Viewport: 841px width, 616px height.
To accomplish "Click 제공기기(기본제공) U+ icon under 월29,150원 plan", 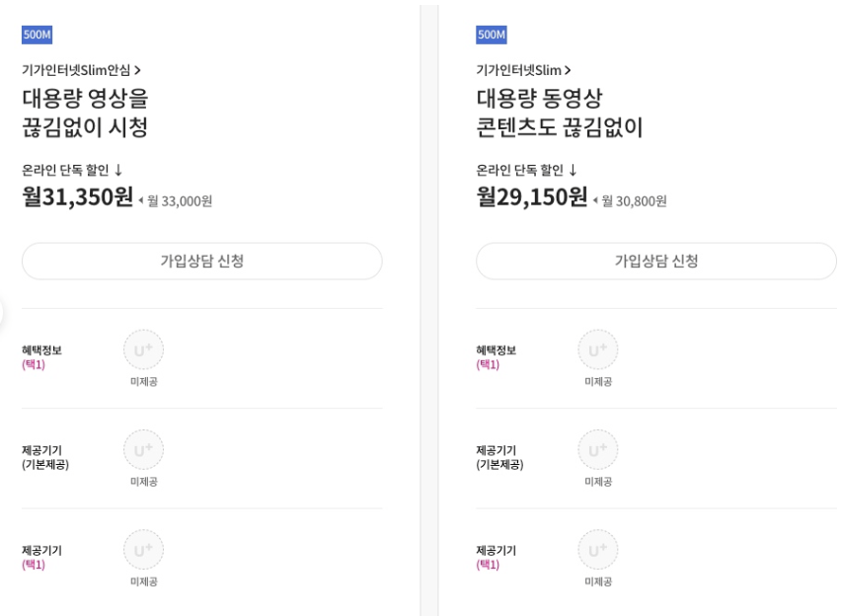I will pyautogui.click(x=597, y=450).
